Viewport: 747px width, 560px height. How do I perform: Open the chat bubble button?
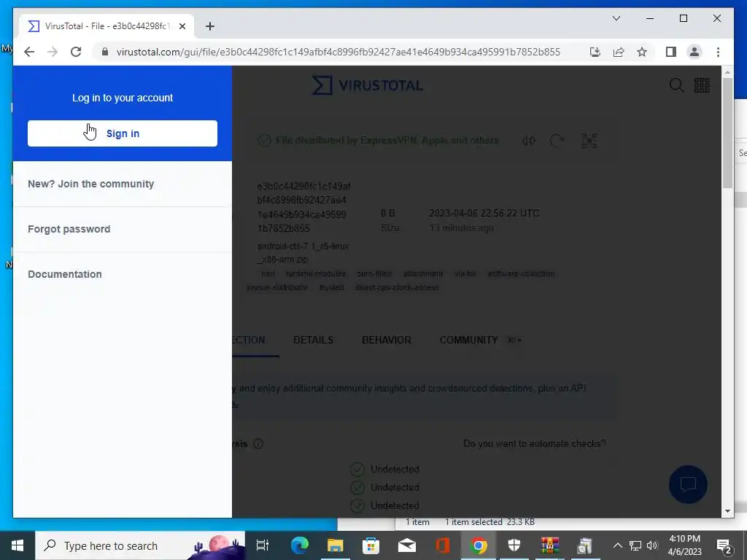(x=688, y=484)
